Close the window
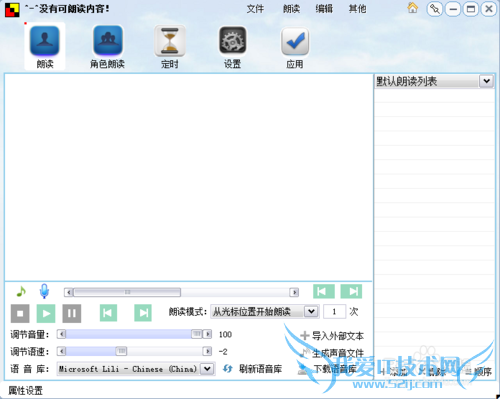The width and height of the screenshot is (500, 399). [489, 9]
